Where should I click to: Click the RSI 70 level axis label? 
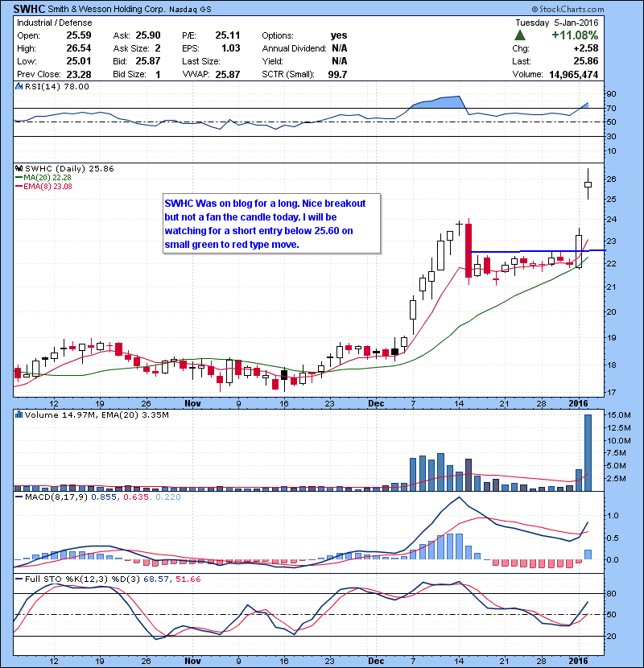pos(611,109)
